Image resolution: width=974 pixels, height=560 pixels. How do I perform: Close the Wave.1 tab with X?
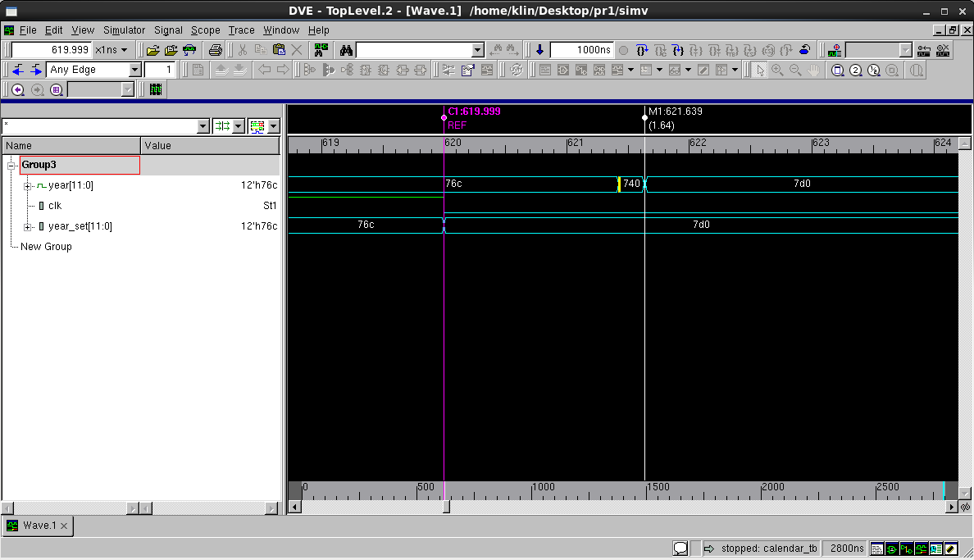[x=64, y=526]
